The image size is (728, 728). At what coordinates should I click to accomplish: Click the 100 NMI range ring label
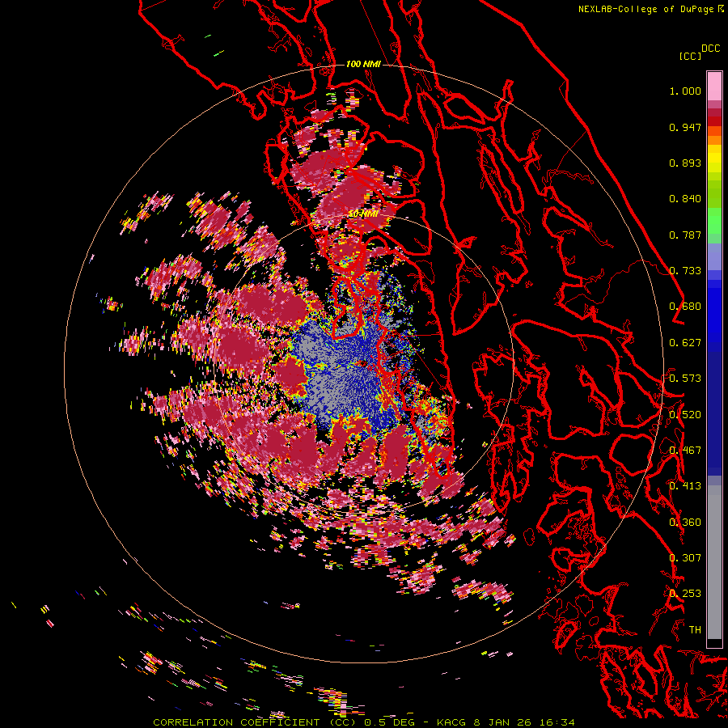point(363,64)
